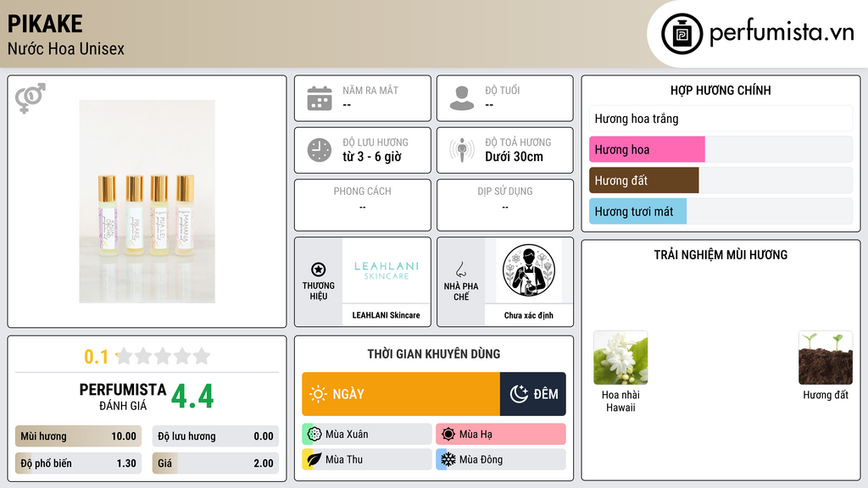Click the TRẢI NGHIỆM MÙI HƯƠNG heading
The height and width of the screenshot is (488, 868).
[721, 255]
